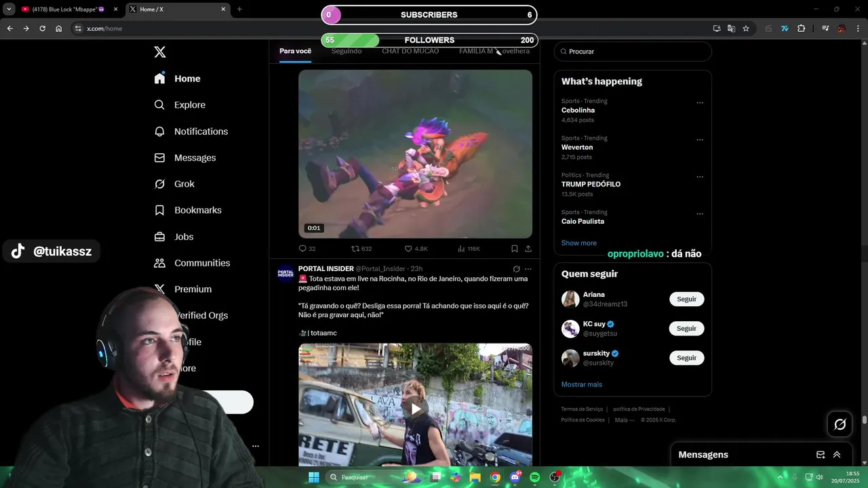Click the X logo in the sidebar
The image size is (868, 488).
tap(160, 52)
